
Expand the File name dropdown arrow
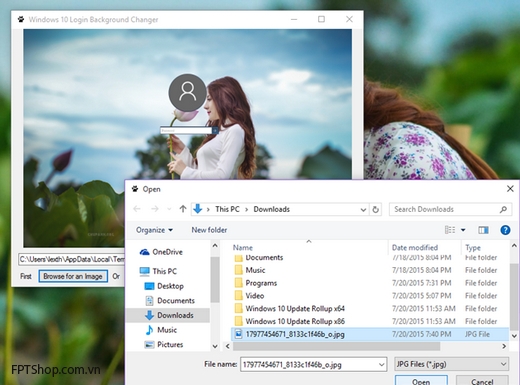click(382, 365)
